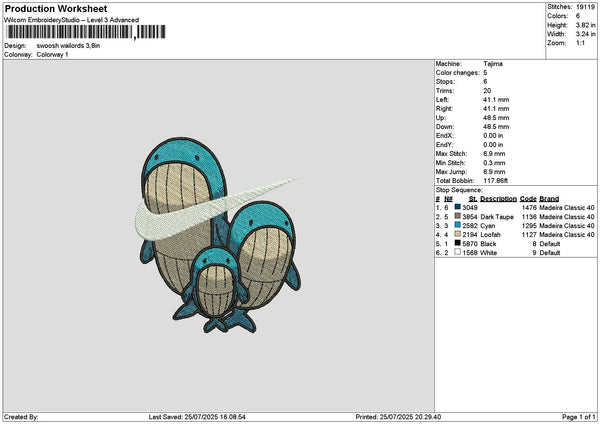Click the Colorway 1 value
The width and height of the screenshot is (600, 424).
click(x=52, y=54)
